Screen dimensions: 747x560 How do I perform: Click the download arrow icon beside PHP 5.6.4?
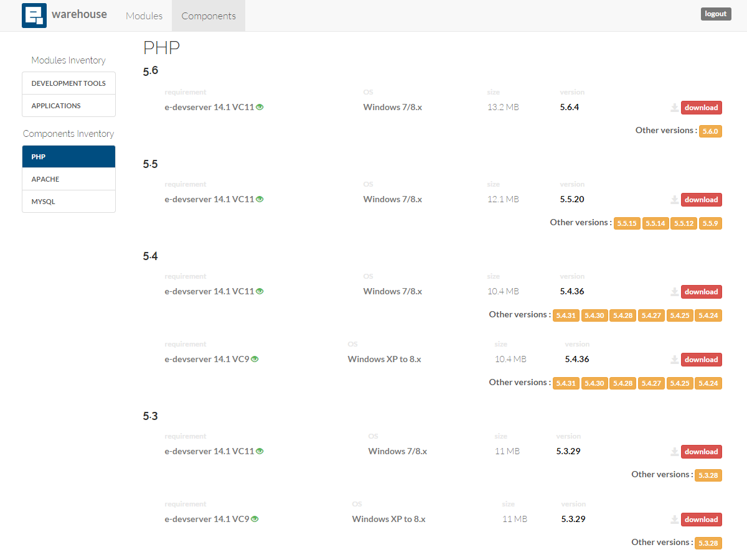[x=674, y=107]
